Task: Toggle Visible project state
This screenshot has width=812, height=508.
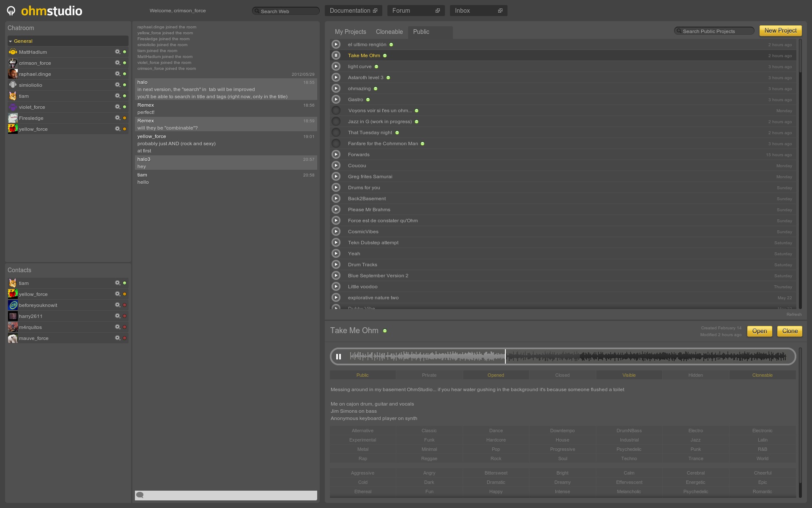Action: 629,375
